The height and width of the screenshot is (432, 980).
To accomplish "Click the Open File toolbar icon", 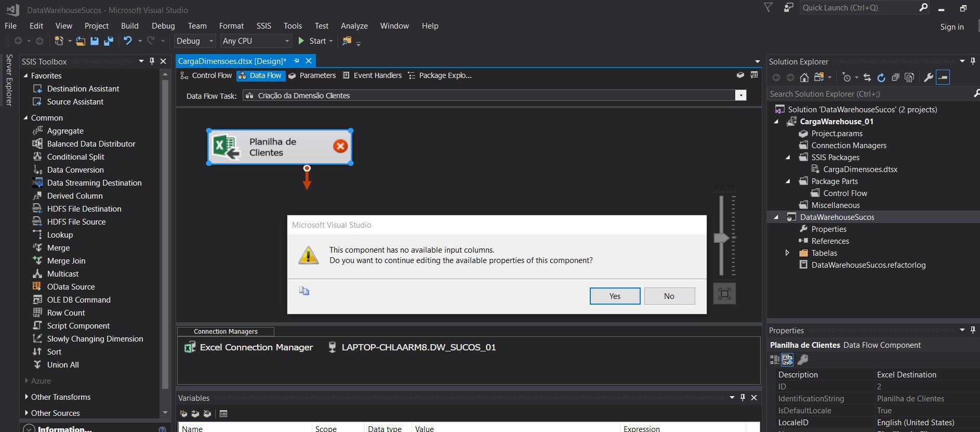I will click(x=81, y=41).
